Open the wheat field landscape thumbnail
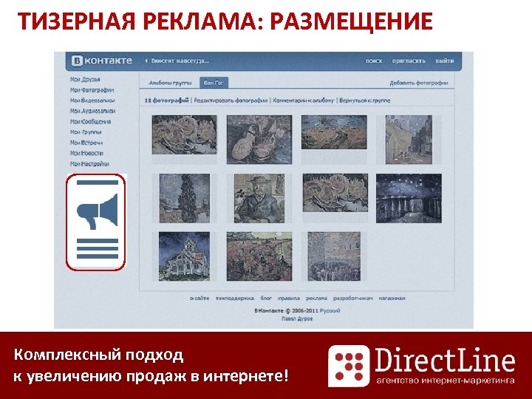Screen dimensions: 532x399 tap(334, 132)
